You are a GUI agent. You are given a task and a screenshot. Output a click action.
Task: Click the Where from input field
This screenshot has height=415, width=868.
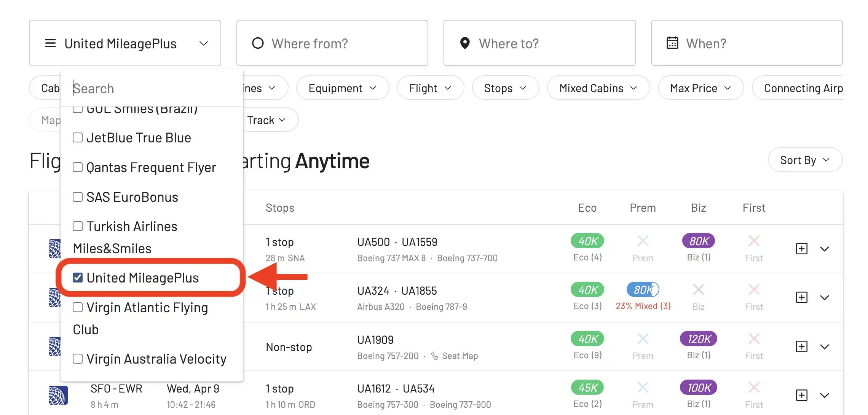point(332,43)
